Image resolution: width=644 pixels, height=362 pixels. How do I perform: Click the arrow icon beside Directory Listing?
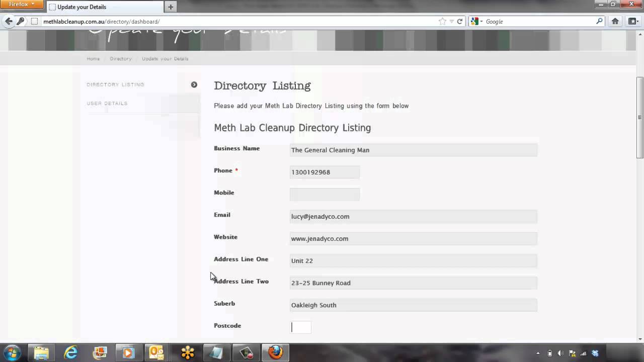(x=194, y=84)
